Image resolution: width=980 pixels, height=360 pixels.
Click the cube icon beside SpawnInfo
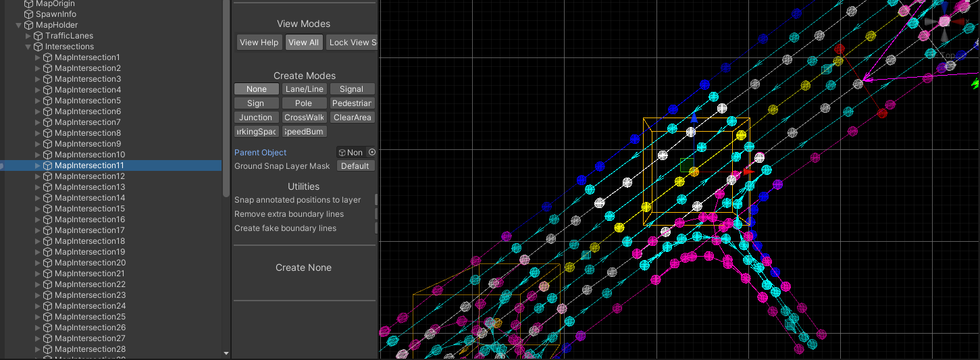[29, 14]
